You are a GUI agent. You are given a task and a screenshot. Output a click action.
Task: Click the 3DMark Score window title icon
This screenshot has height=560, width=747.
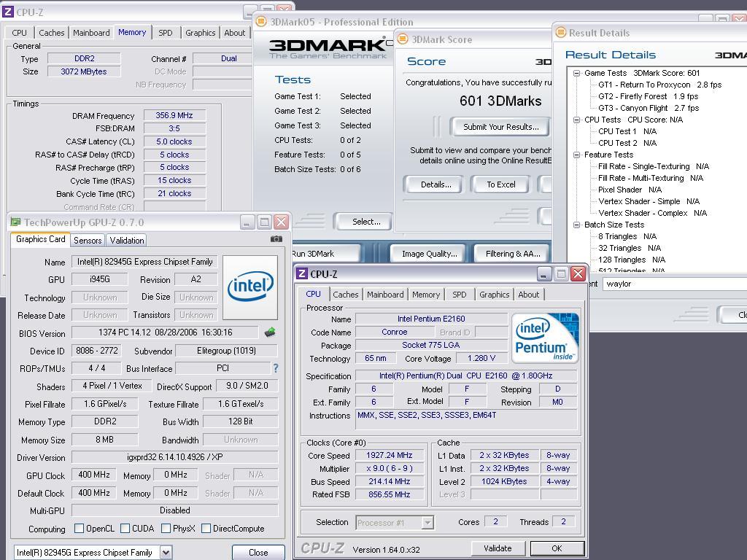click(403, 39)
